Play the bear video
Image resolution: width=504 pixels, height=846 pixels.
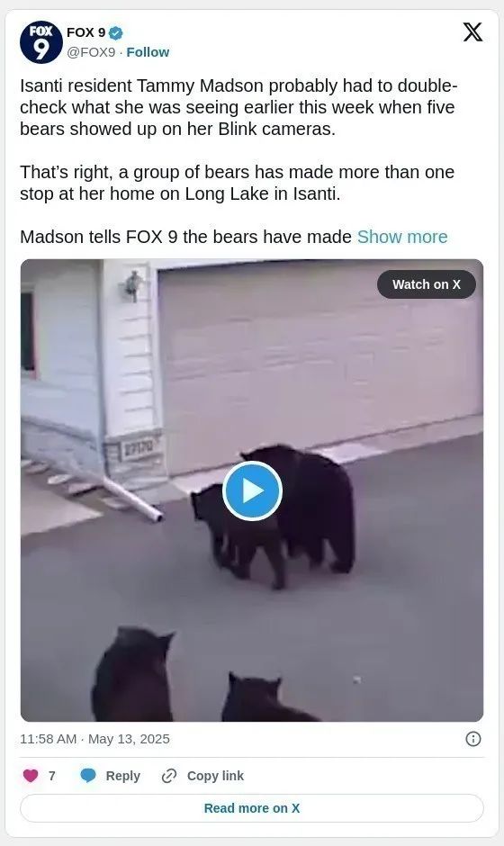pyautogui.click(x=252, y=491)
